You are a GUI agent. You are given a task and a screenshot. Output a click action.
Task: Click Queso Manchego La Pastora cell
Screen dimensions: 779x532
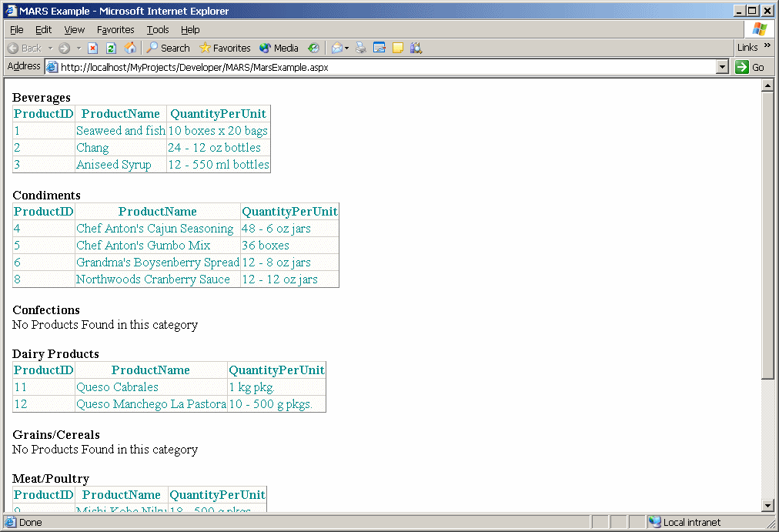151,404
